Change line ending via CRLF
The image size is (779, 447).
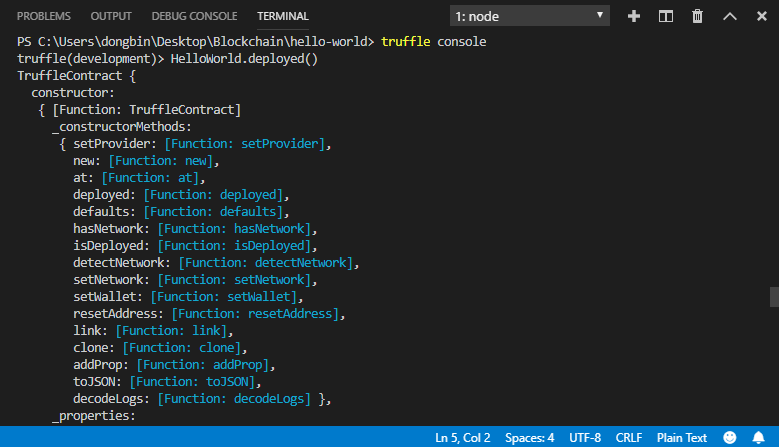[x=628, y=438]
